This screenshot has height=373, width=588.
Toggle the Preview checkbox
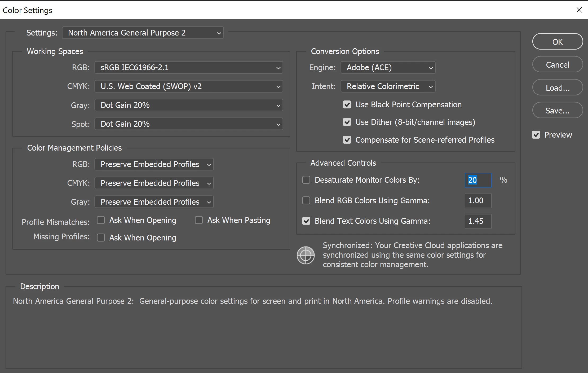536,135
